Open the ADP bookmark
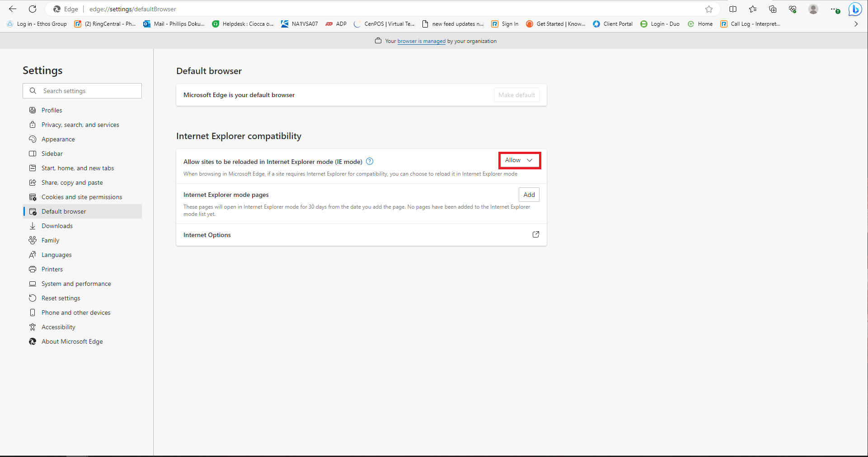The image size is (868, 457). [x=336, y=24]
